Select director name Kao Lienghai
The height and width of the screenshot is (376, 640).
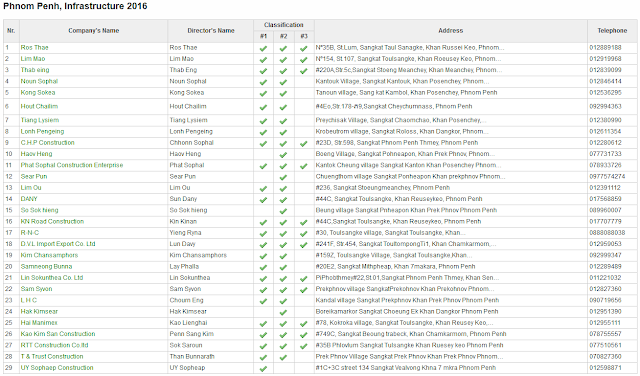pyautogui.click(x=189, y=323)
